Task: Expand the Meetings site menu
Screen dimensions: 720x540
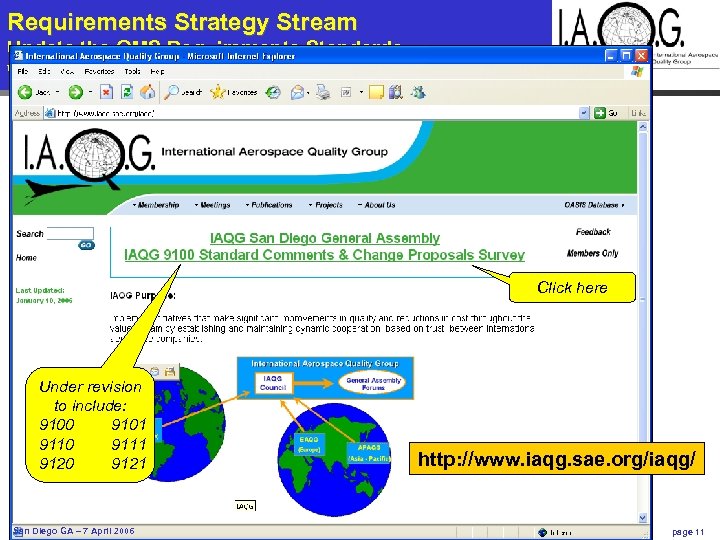Action: coord(213,205)
